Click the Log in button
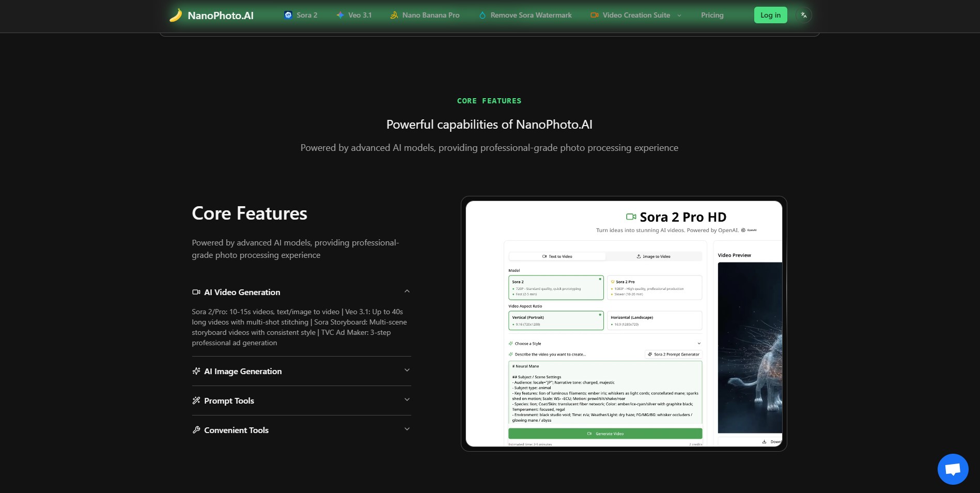 click(x=770, y=15)
